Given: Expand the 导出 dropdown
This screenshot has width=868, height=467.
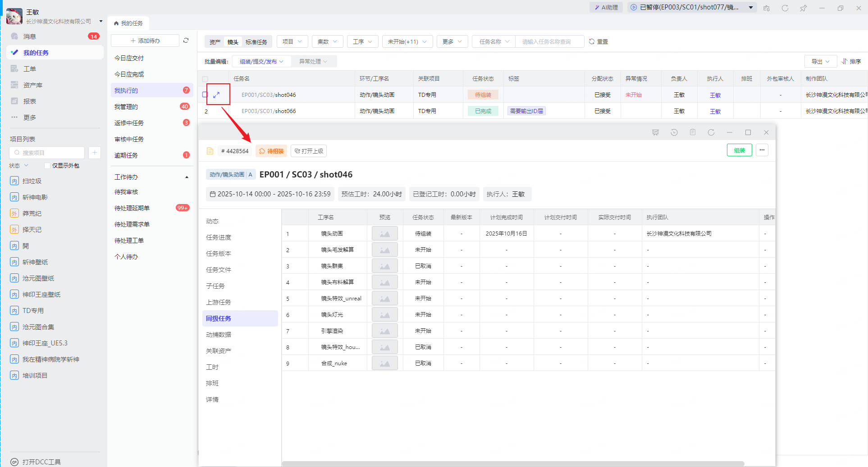Looking at the screenshot, I should (x=820, y=61).
